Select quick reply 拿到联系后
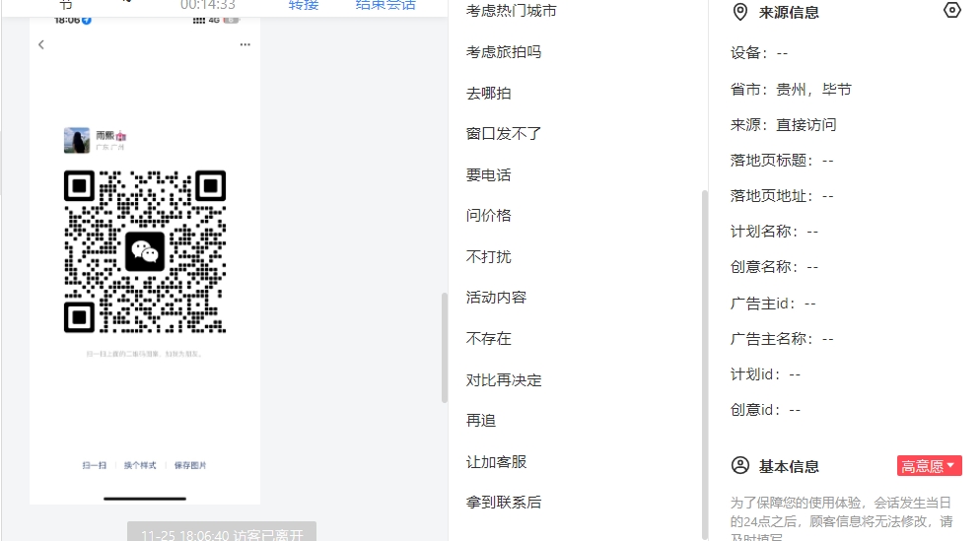 (504, 503)
